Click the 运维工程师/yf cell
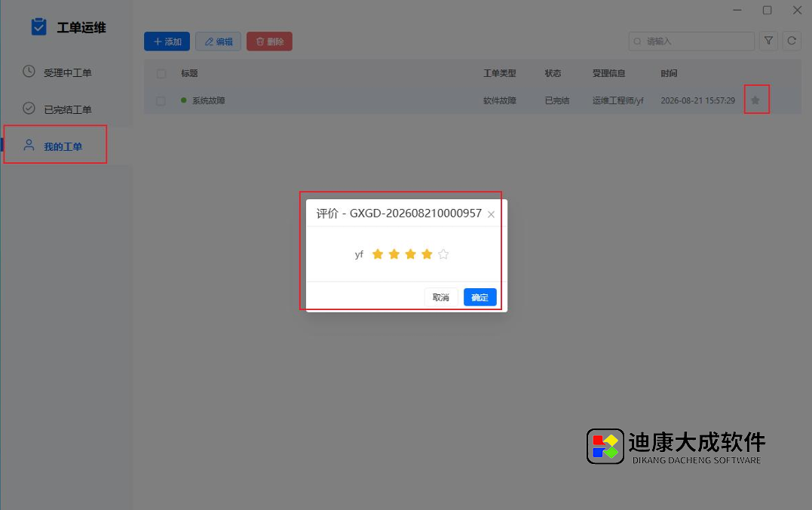This screenshot has width=812, height=510. [617, 100]
